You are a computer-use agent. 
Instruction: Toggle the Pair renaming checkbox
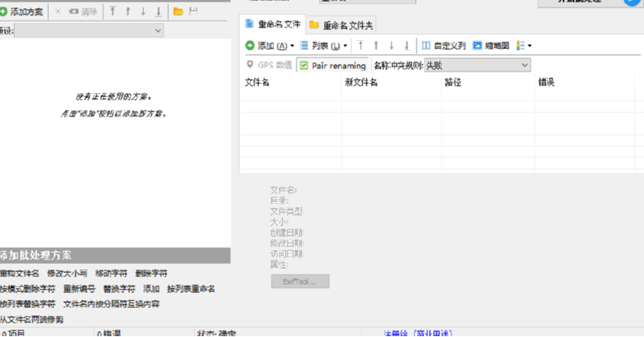pos(333,65)
